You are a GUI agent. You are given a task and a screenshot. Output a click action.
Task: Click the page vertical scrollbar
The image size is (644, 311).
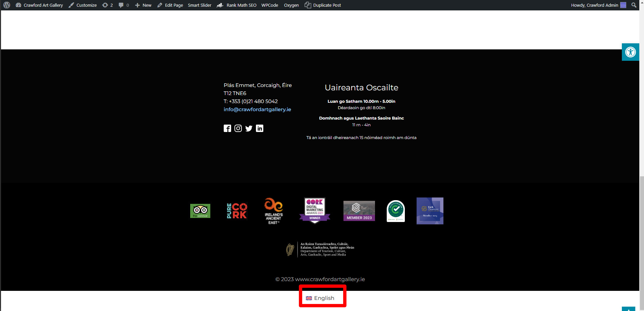641,235
